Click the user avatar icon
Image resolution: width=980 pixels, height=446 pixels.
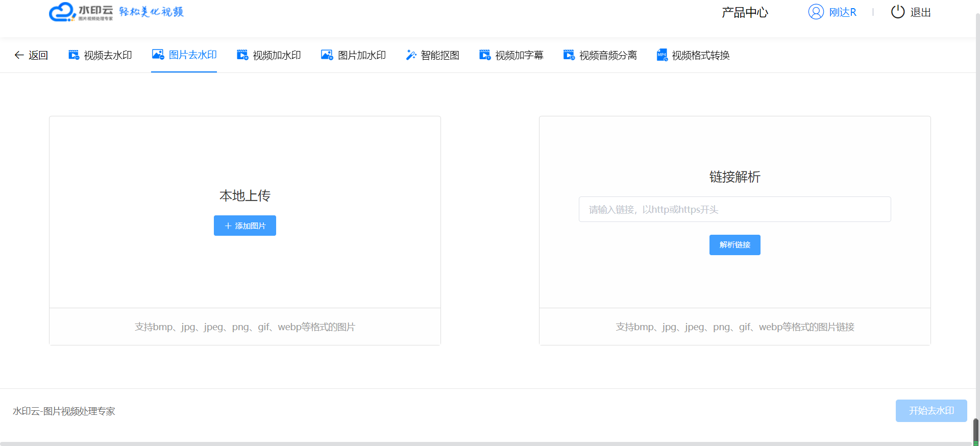tap(816, 12)
